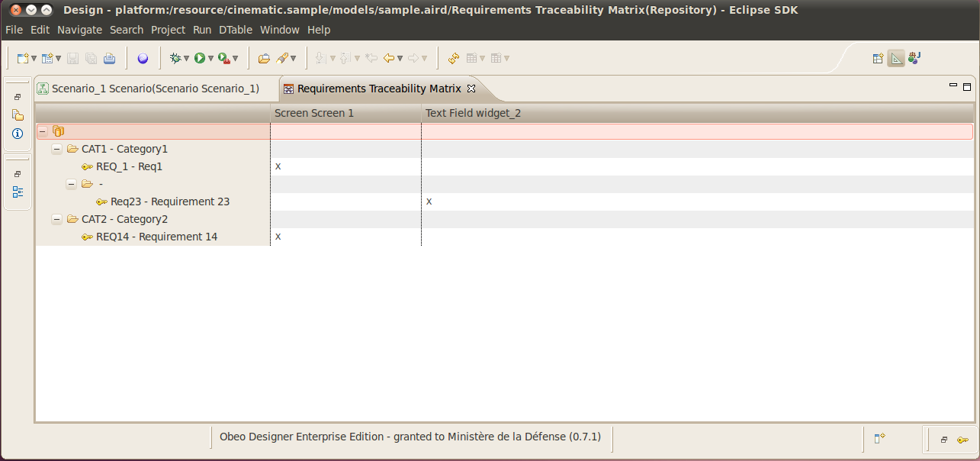Collapse the CAT2 - Category2 tree node
Screen dimensions: 980x461
click(57, 219)
